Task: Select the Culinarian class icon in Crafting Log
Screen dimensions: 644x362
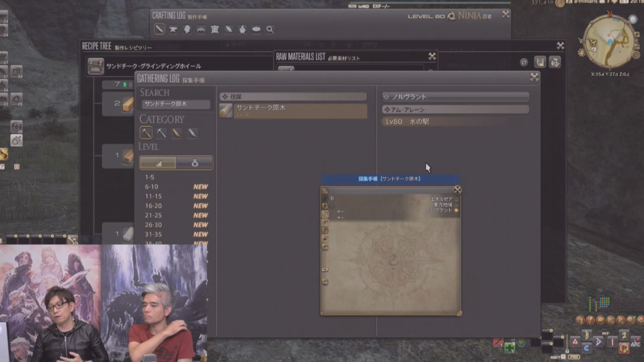Action: [256, 29]
